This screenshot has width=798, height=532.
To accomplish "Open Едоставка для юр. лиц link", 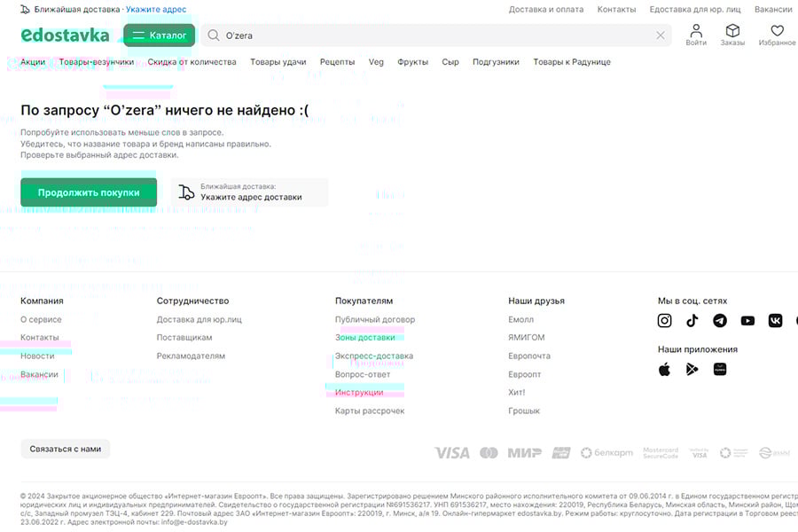I will coord(695,9).
